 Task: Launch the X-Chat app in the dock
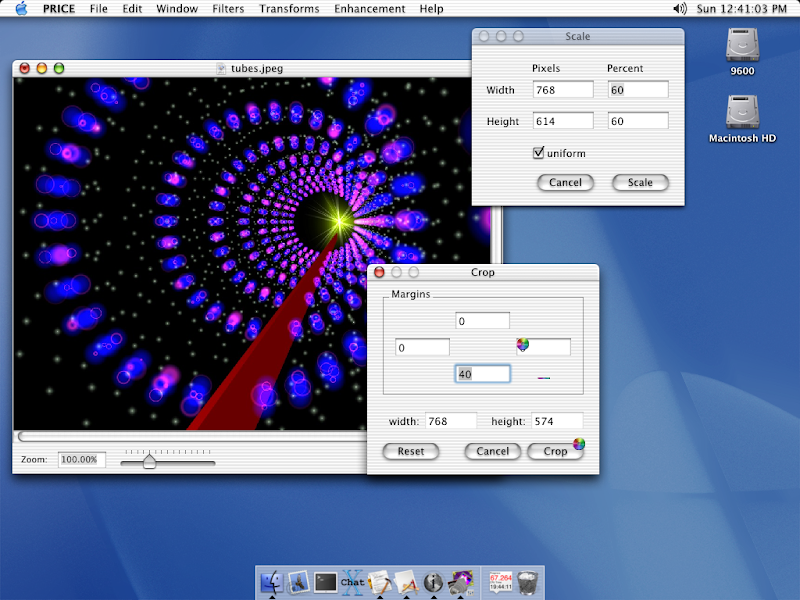click(x=352, y=582)
